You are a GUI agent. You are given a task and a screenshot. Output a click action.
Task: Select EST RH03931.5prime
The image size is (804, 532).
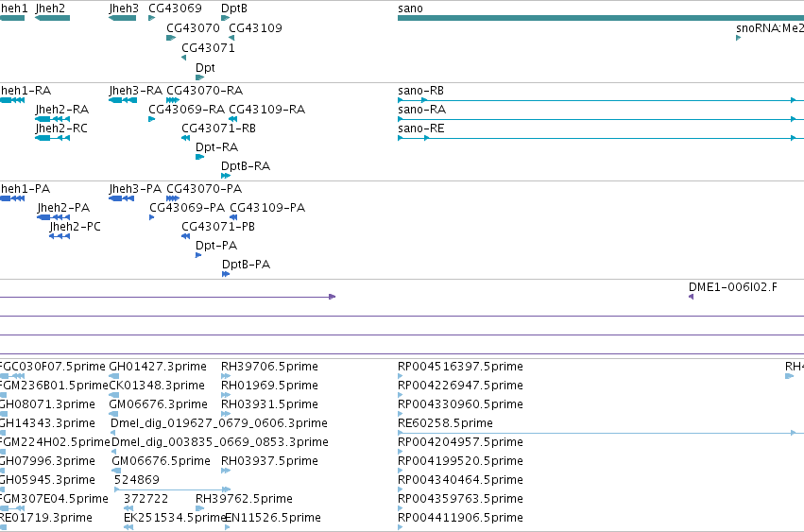coord(269,404)
